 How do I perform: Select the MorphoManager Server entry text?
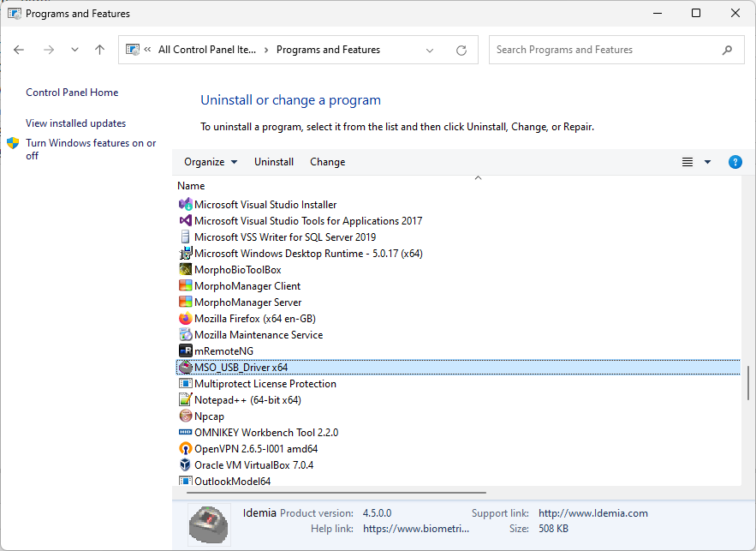(x=247, y=302)
